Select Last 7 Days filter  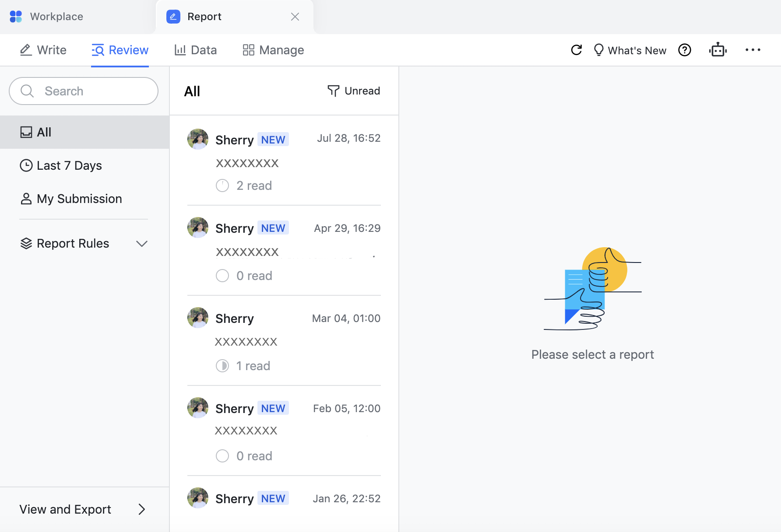[x=84, y=165]
